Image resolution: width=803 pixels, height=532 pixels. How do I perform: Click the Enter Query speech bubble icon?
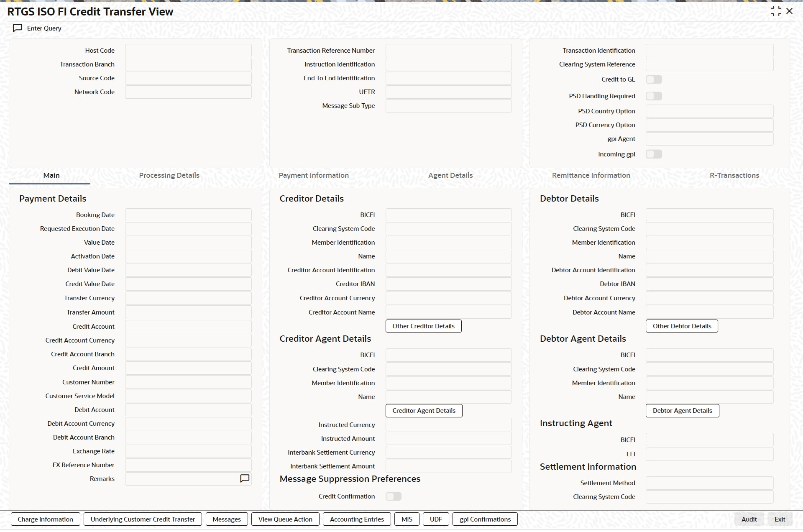coord(18,28)
